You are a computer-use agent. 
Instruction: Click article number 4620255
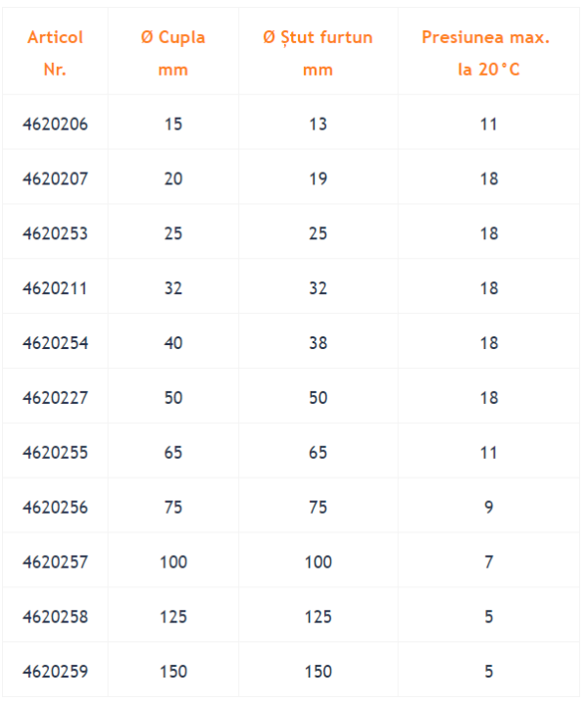pyautogui.click(x=55, y=453)
